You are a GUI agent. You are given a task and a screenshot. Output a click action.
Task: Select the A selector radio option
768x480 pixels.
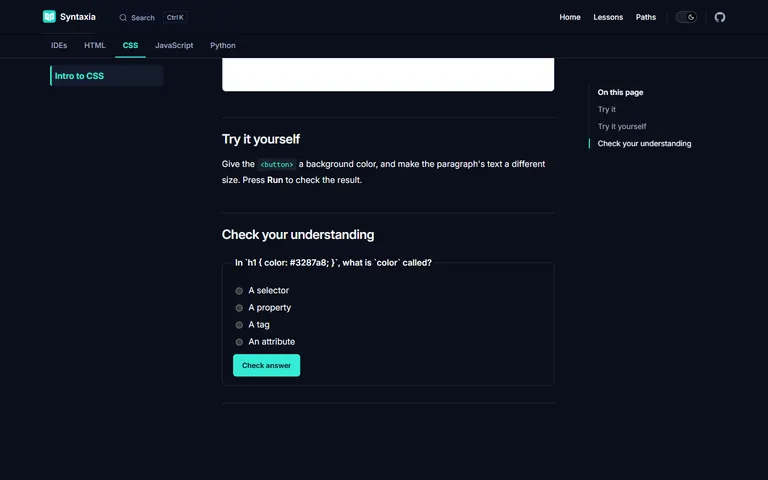click(x=239, y=291)
